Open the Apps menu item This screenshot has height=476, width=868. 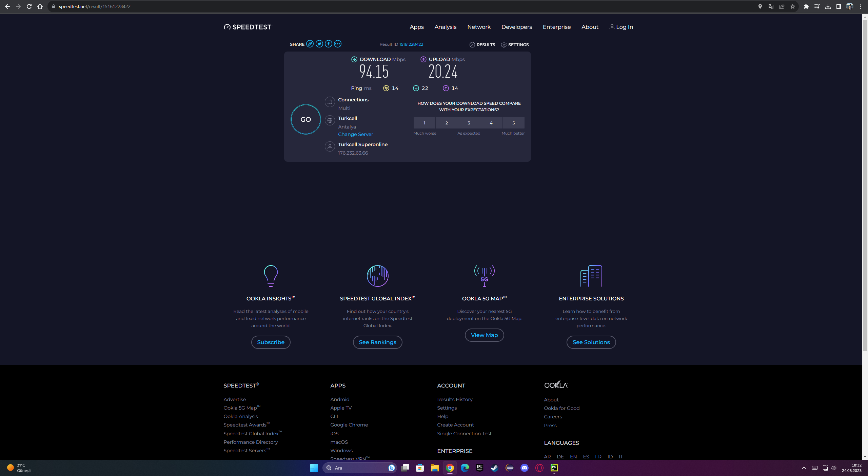click(416, 27)
